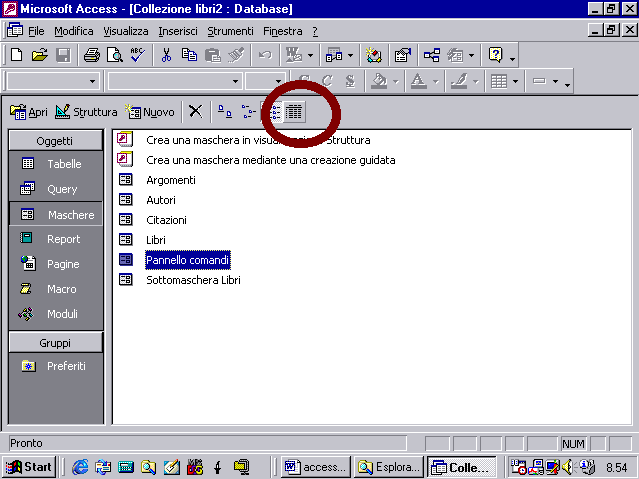Click the Spell check ABC icon
This screenshot has height=479, width=639.
click(137, 55)
